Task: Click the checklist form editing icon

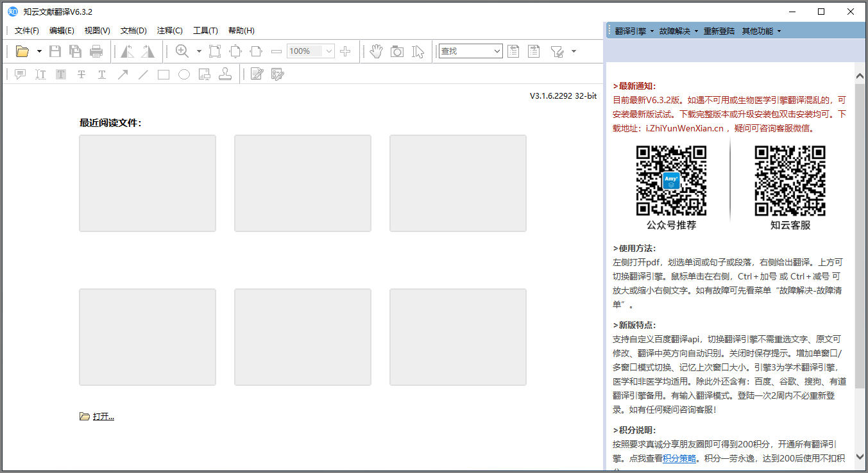Action: tap(277, 74)
